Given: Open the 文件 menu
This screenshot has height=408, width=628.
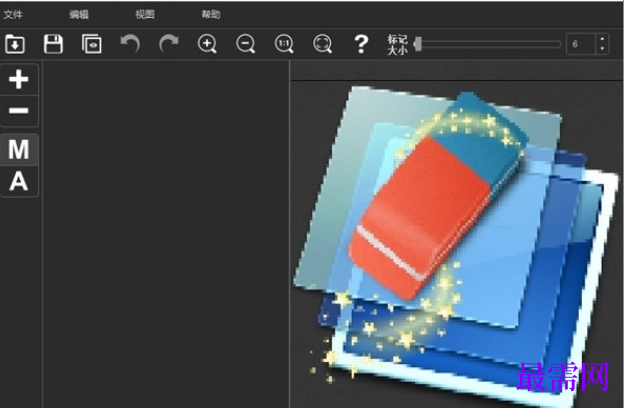Looking at the screenshot, I should [13, 15].
